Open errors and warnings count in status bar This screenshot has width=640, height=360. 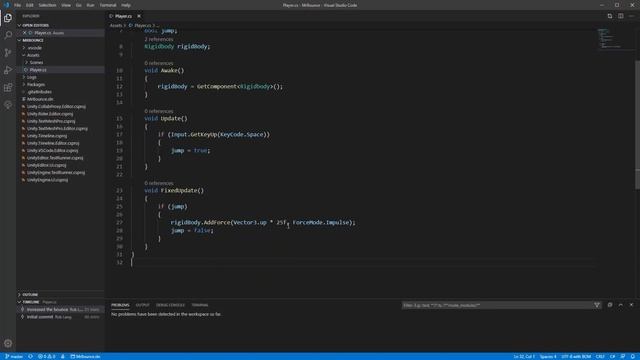[x=47, y=356]
